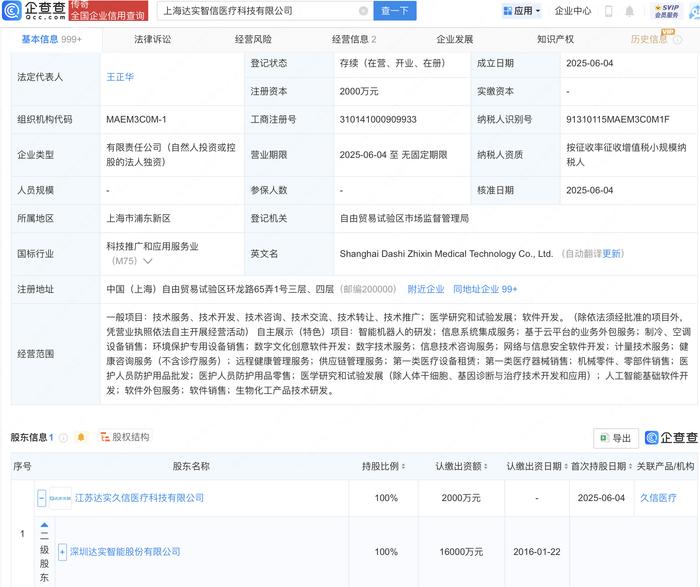Image resolution: width=700 pixels, height=587 pixels.
Task: Collapse the 江苏达实久信医疗 shareholder row
Action: coord(42,498)
